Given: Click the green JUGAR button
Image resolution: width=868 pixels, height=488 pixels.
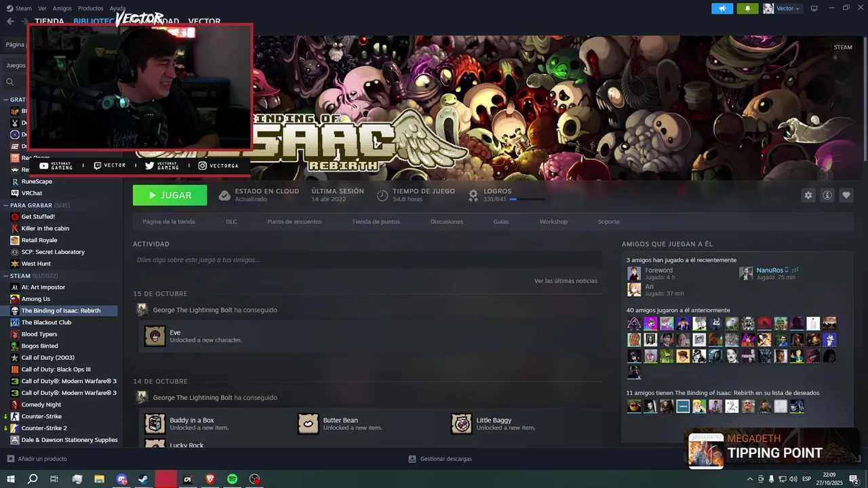Looking at the screenshot, I should [x=170, y=195].
